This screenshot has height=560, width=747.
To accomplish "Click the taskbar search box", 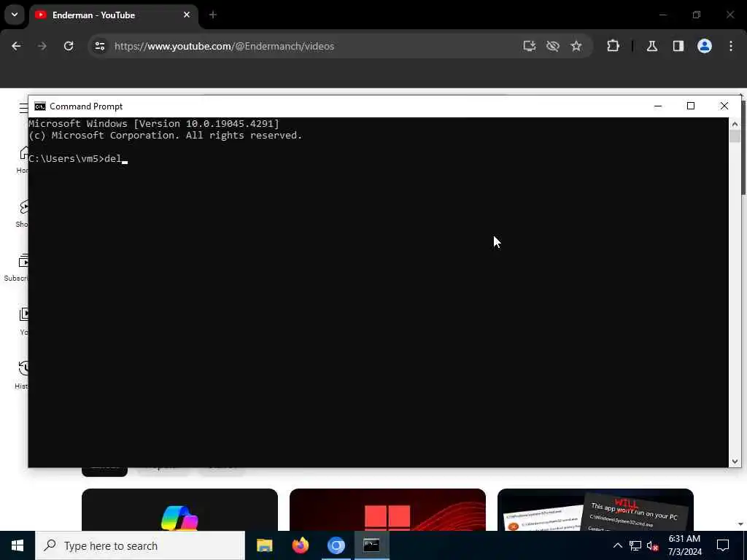I will tap(140, 545).
